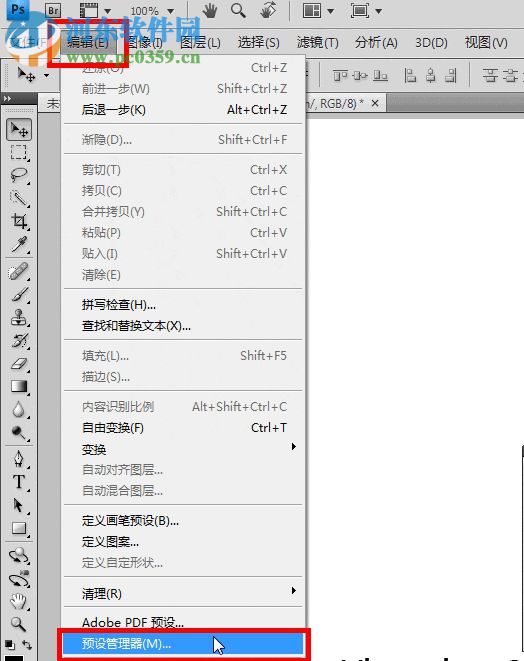524x661 pixels.
Task: Choose 后退一步(K) menu entry
Action: (183, 110)
